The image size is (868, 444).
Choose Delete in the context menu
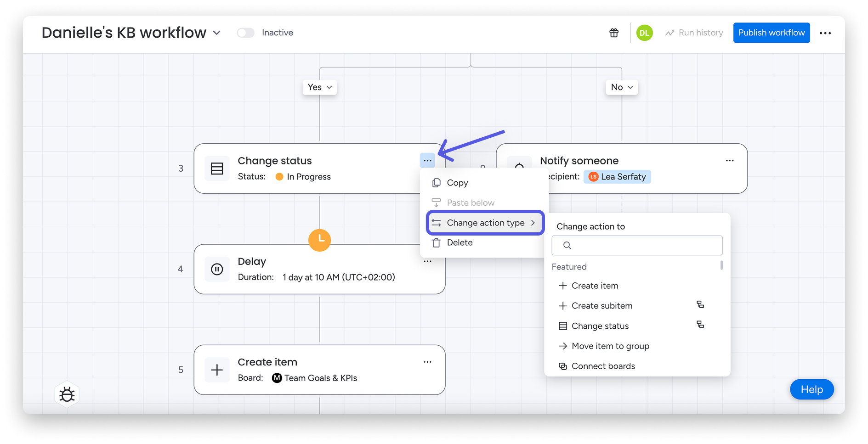point(460,243)
